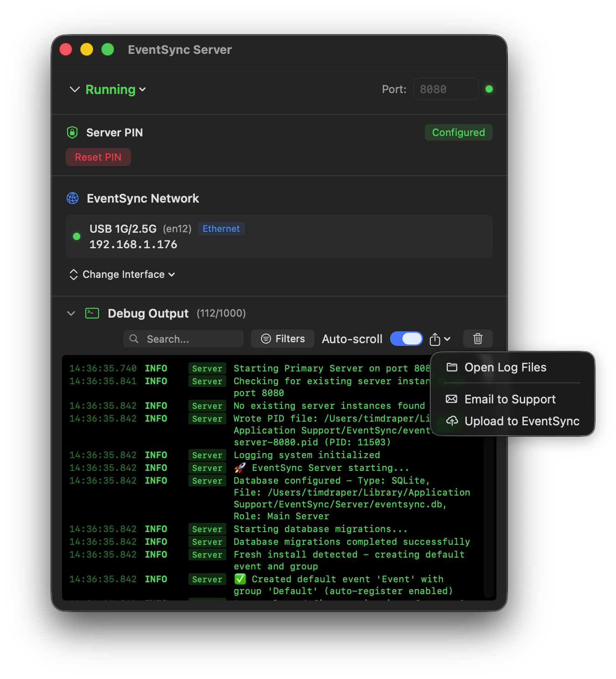
Task: Toggle the Auto-scroll switch off
Action: [x=407, y=339]
